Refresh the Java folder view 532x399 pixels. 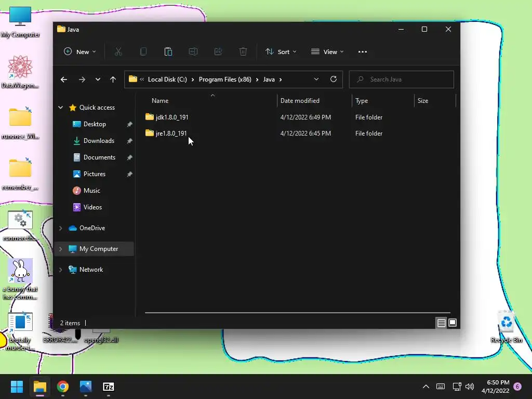tap(334, 79)
